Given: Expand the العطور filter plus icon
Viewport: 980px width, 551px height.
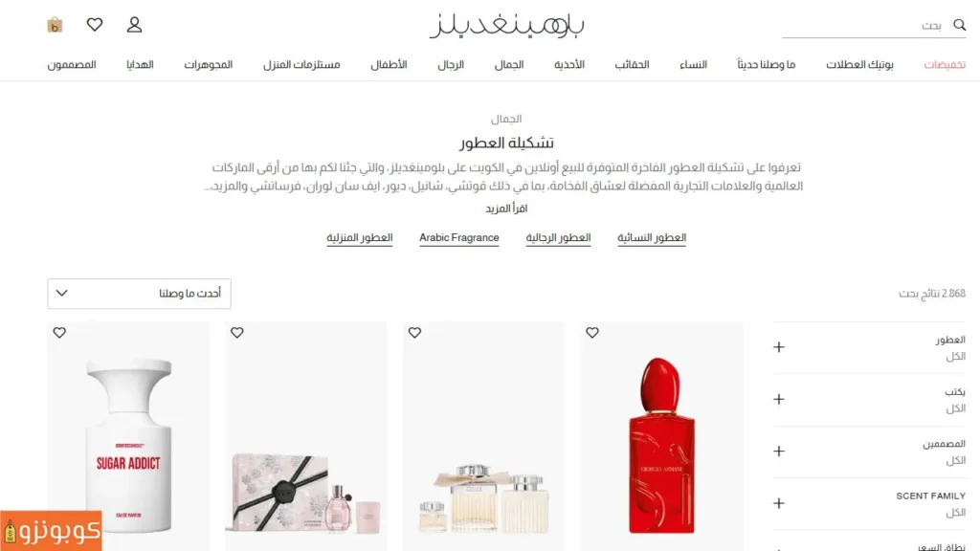Looking at the screenshot, I should coord(779,347).
